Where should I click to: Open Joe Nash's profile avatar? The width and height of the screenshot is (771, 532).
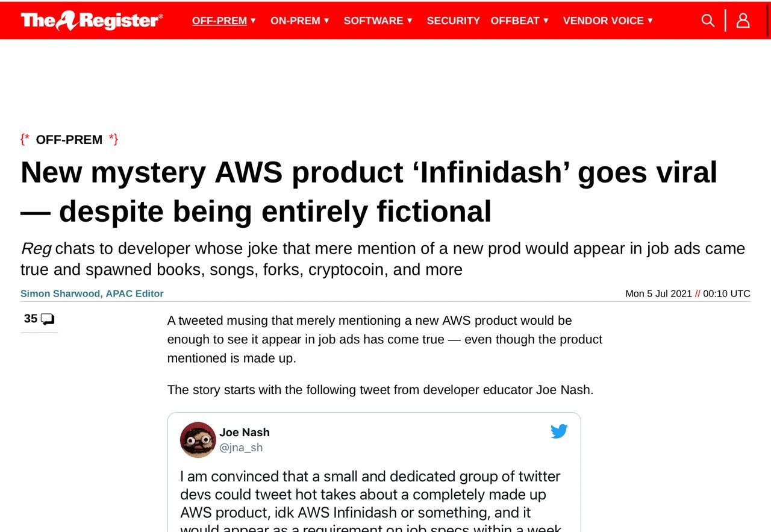tap(198, 440)
